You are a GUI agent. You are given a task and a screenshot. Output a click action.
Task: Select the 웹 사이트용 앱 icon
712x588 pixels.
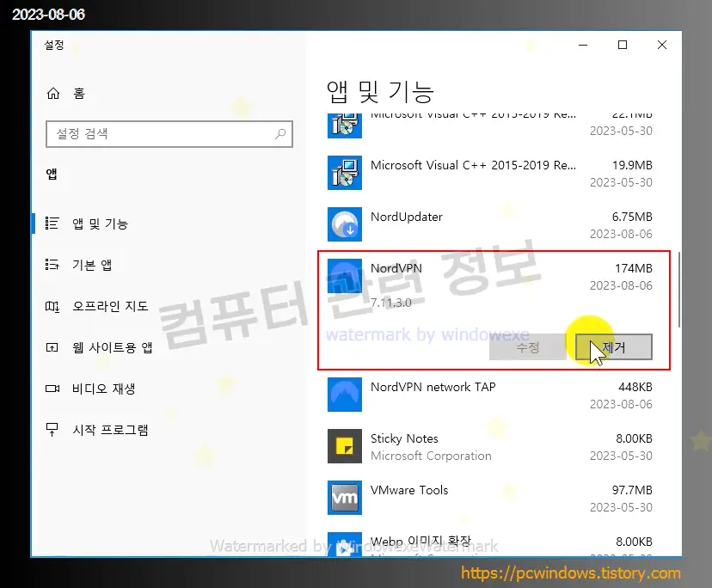[x=52, y=348]
